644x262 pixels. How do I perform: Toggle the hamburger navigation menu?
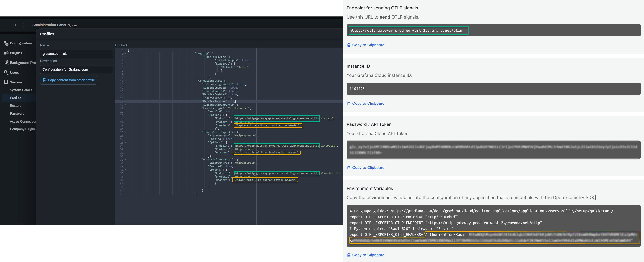(x=26, y=25)
